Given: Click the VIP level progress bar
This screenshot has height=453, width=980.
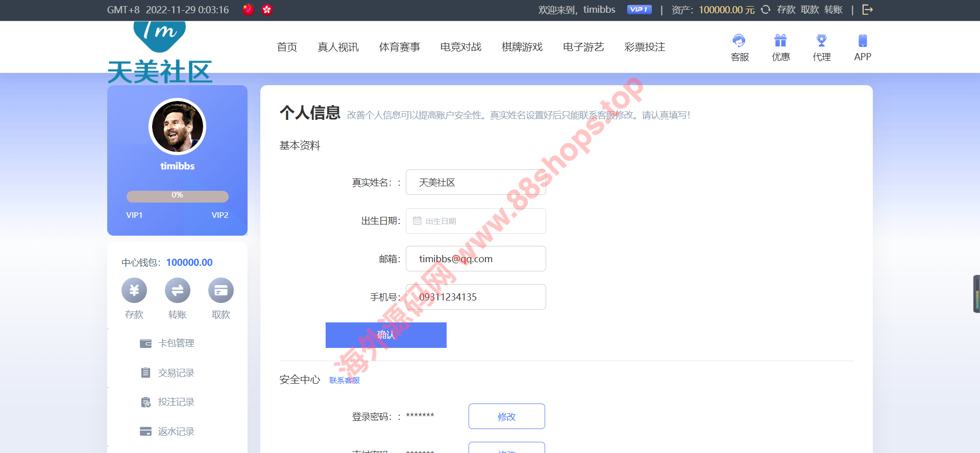Looking at the screenshot, I should click(x=177, y=196).
